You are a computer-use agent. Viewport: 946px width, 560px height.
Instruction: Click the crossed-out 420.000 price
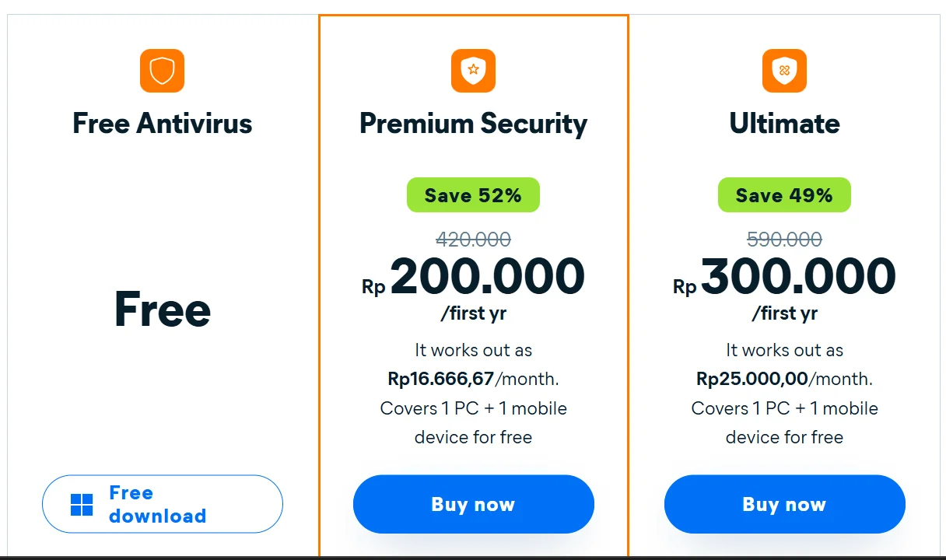point(473,239)
